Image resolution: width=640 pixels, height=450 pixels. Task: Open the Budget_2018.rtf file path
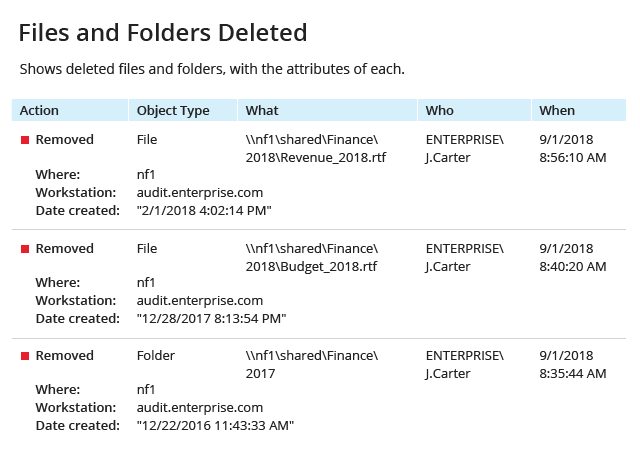click(x=311, y=258)
